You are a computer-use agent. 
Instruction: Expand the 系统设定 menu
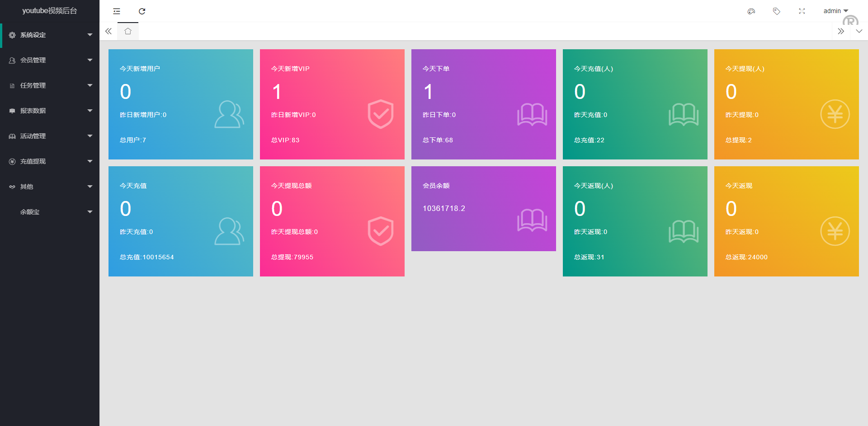coord(50,35)
